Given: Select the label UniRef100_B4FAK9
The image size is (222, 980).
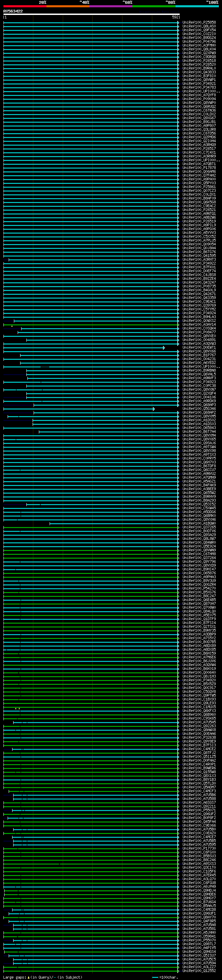Looking at the screenshot, I should coord(199,485).
